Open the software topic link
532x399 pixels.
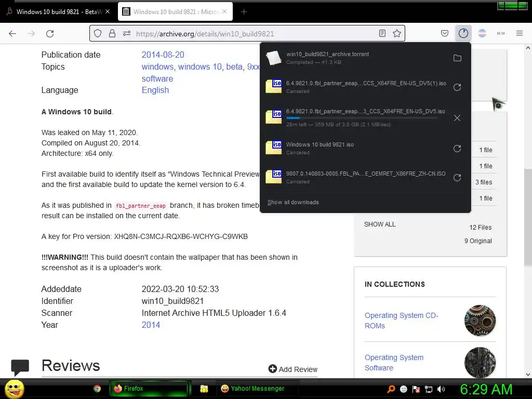pos(157,78)
